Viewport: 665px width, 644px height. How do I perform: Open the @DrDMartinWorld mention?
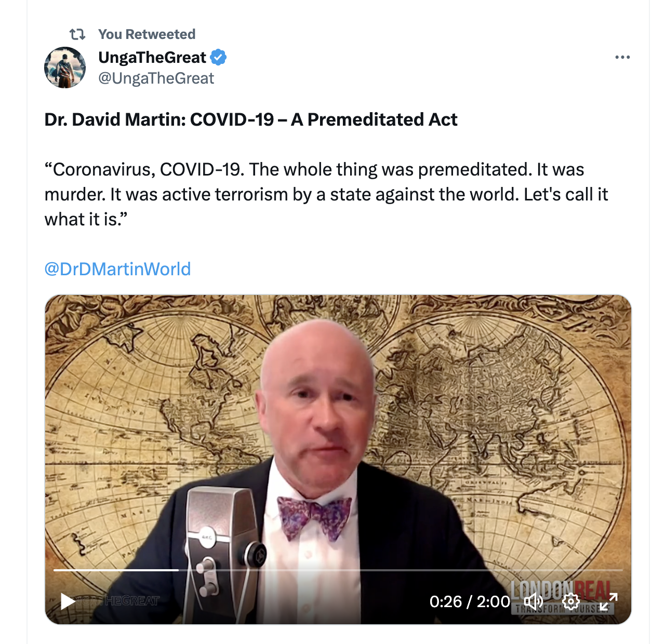[118, 269]
